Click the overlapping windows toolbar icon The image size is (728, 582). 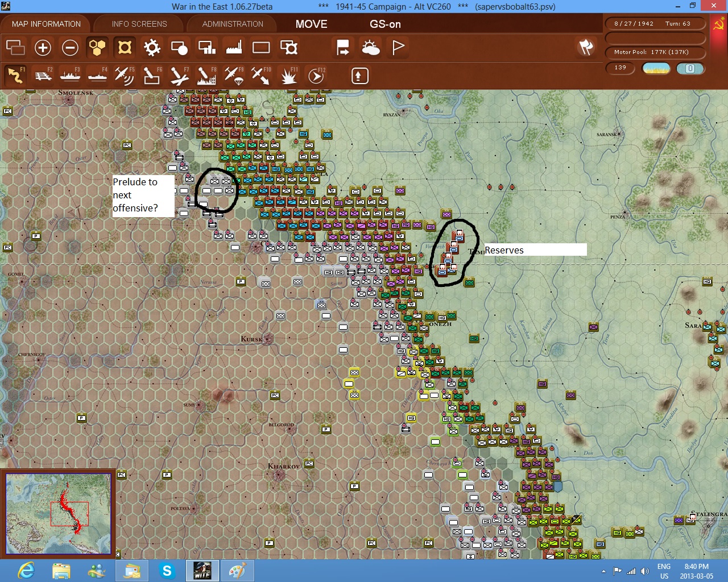(x=15, y=47)
